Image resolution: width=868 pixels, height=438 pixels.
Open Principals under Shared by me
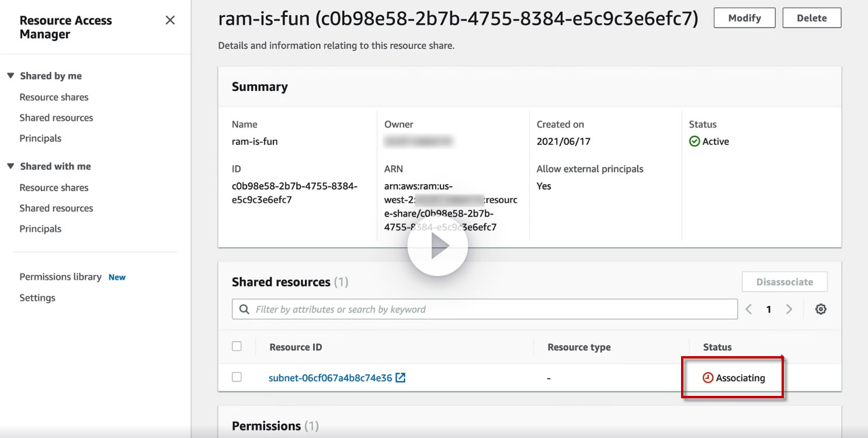tap(40, 139)
